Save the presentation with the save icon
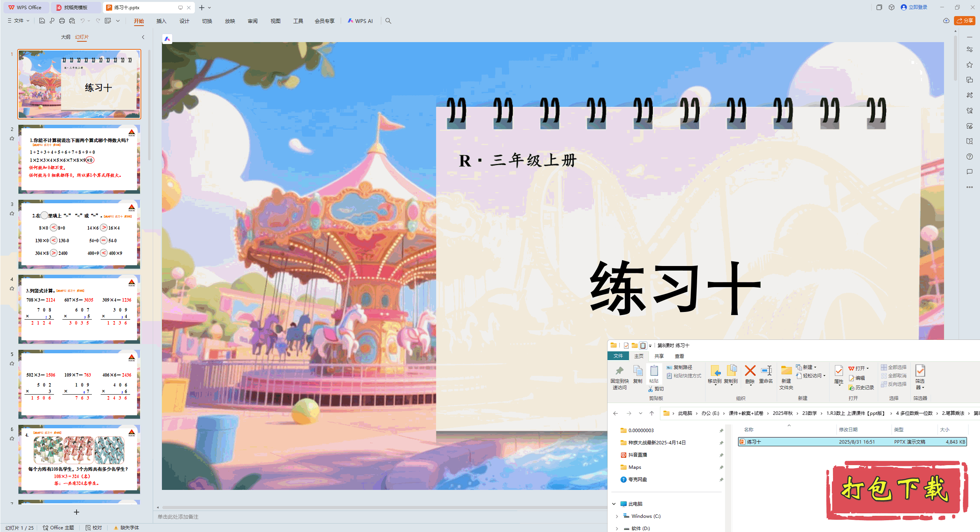This screenshot has width=980, height=532. pyautogui.click(x=42, y=21)
